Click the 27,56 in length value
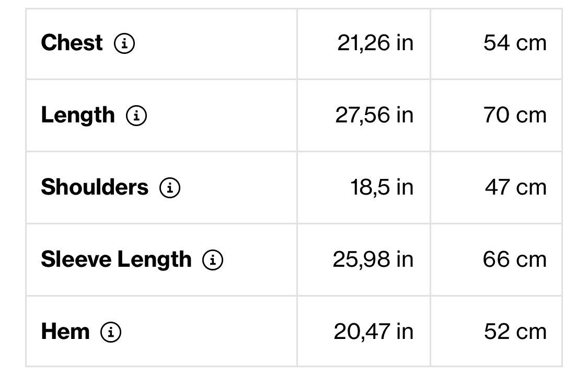 pos(374,115)
